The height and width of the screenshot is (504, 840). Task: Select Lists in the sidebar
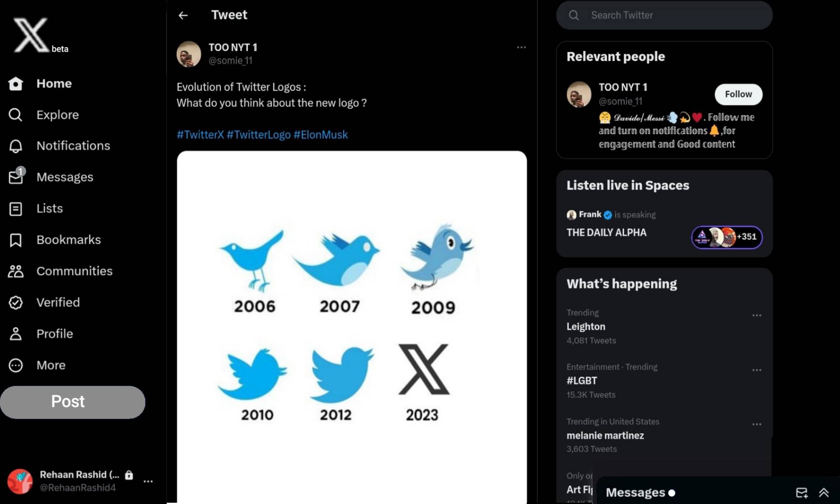pyautogui.click(x=15, y=208)
